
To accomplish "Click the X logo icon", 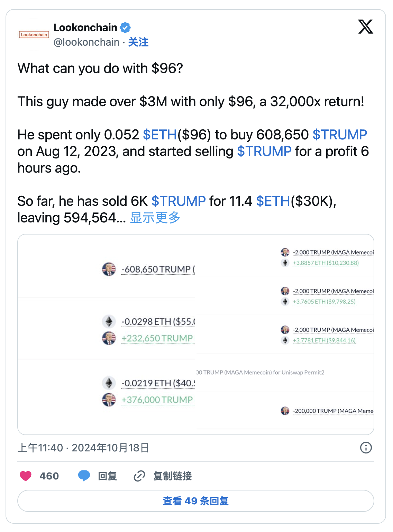I will pyautogui.click(x=366, y=27).
